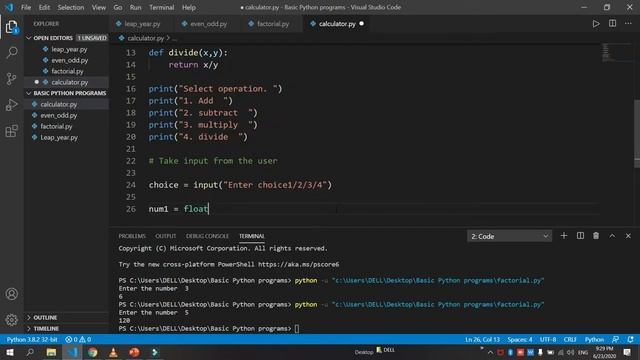The image size is (640, 360).
Task: Open the terminal selector dropdown '2: Code'
Action: point(509,236)
